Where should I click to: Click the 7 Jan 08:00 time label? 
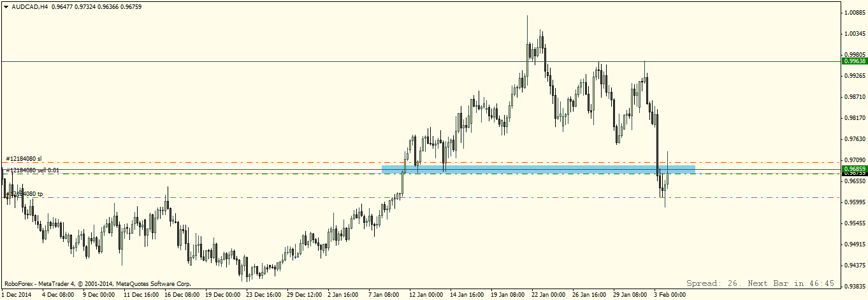pos(385,295)
